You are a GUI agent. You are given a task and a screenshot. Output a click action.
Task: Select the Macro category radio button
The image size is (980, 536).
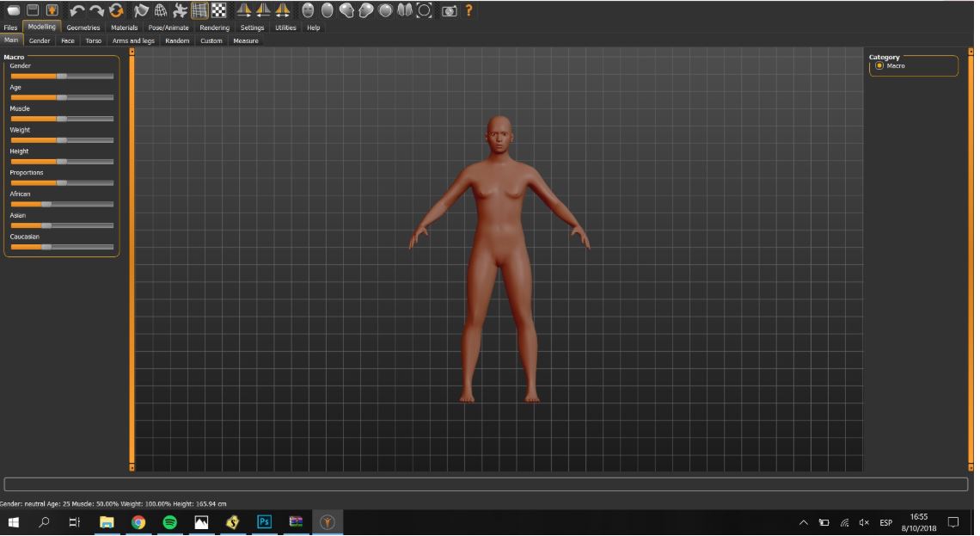point(879,66)
